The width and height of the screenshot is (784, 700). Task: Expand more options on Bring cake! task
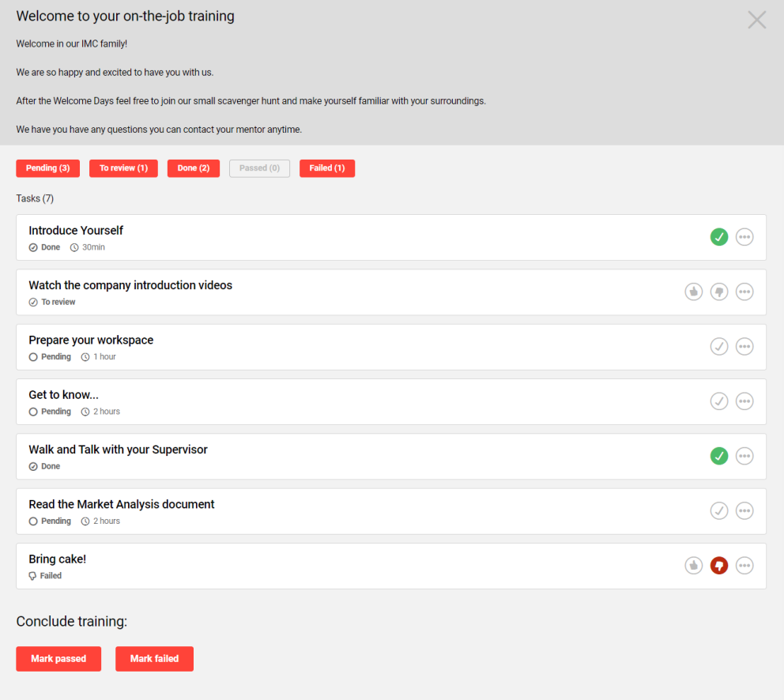point(744,566)
